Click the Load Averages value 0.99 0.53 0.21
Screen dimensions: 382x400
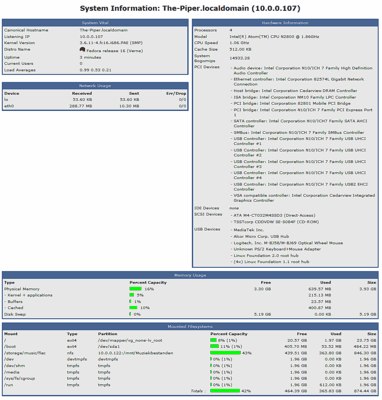pyautogui.click(x=96, y=70)
